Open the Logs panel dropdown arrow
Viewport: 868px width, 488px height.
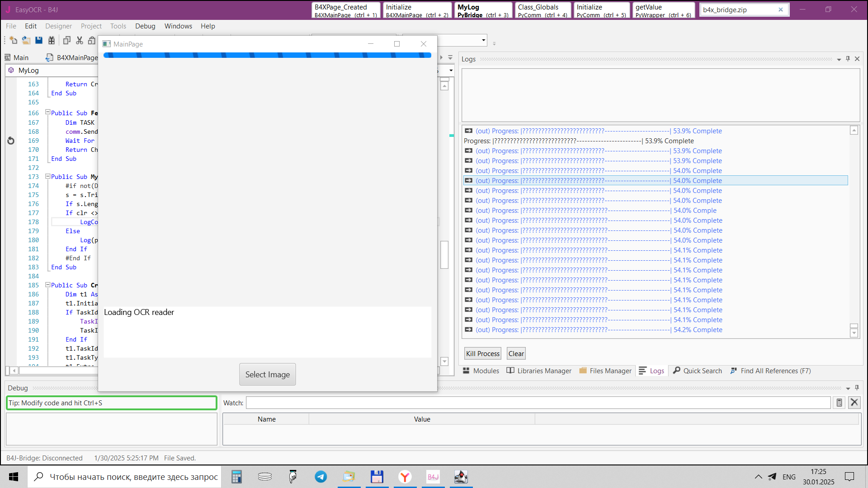click(x=839, y=59)
